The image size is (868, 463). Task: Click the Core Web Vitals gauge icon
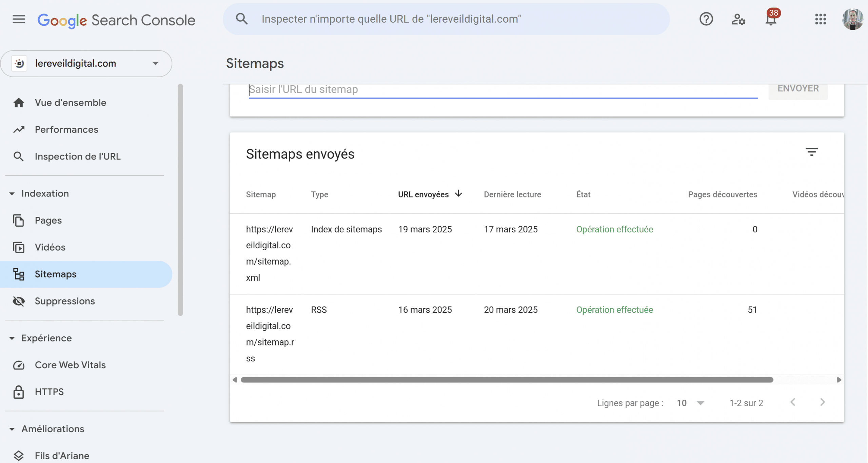tap(19, 365)
